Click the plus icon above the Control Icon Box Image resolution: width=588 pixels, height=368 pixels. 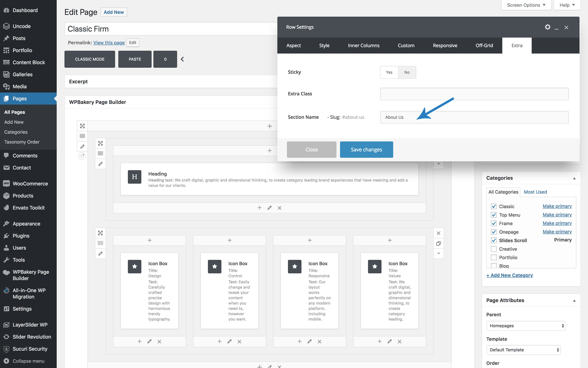click(x=229, y=240)
